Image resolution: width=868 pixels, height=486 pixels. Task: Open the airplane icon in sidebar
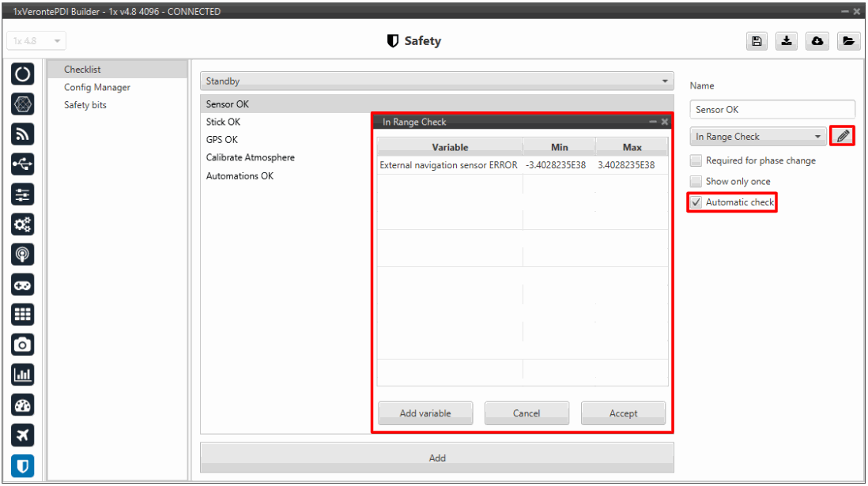tap(23, 435)
